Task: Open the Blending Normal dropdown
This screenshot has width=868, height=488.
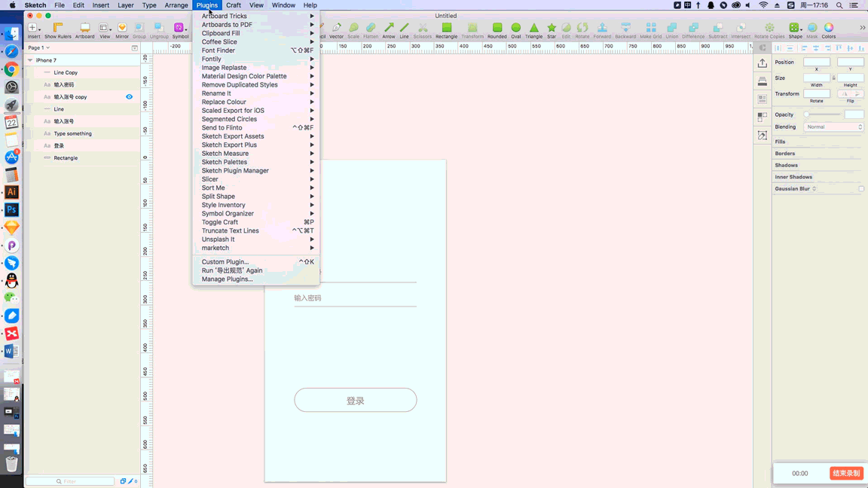Action: 833,127
